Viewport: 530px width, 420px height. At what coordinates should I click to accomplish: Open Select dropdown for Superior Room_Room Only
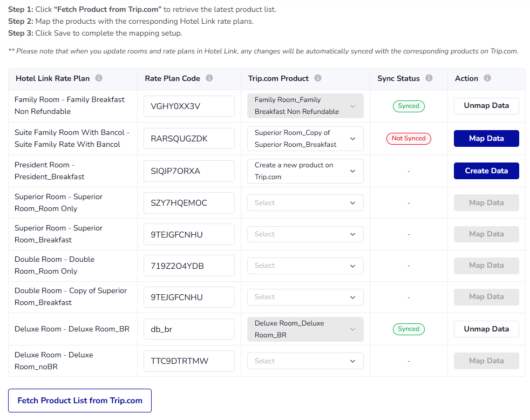(305, 203)
